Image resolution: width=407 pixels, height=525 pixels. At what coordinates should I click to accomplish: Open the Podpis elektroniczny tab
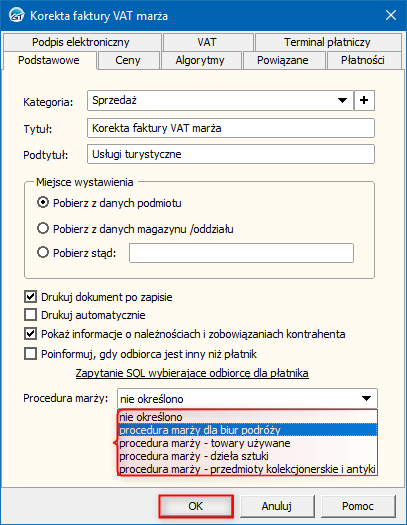pyautogui.click(x=81, y=42)
